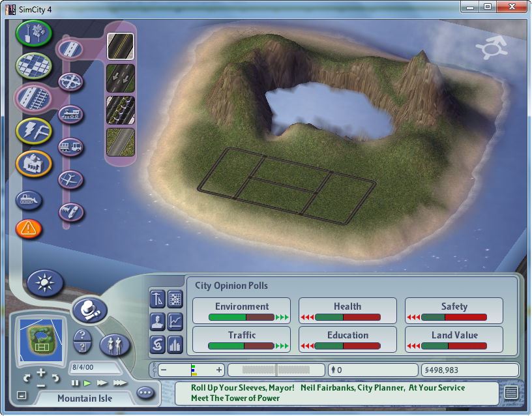Click the §498,983 funds display
532x416 pixels.
(x=470, y=370)
